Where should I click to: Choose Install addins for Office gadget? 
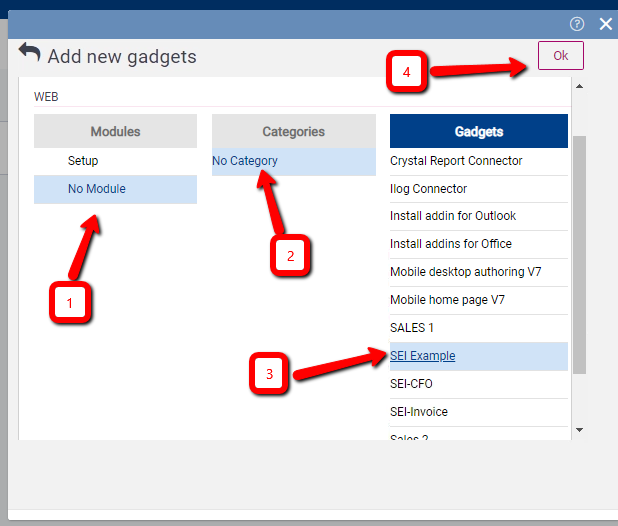(450, 244)
